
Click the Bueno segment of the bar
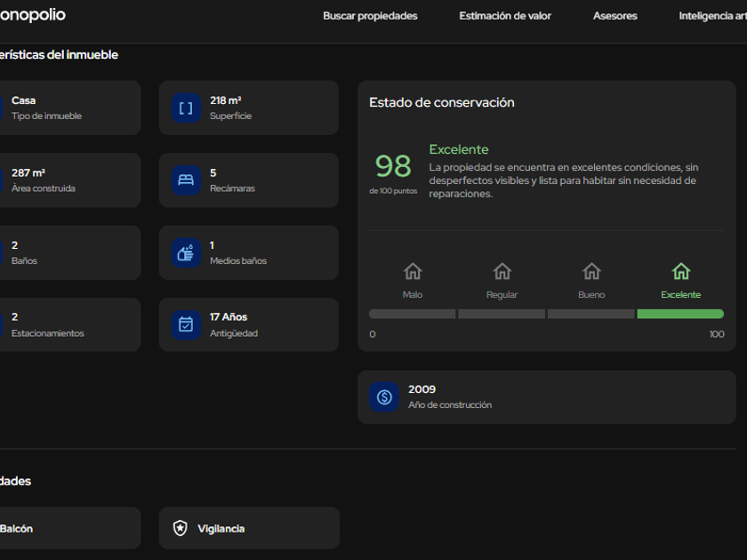tap(591, 314)
